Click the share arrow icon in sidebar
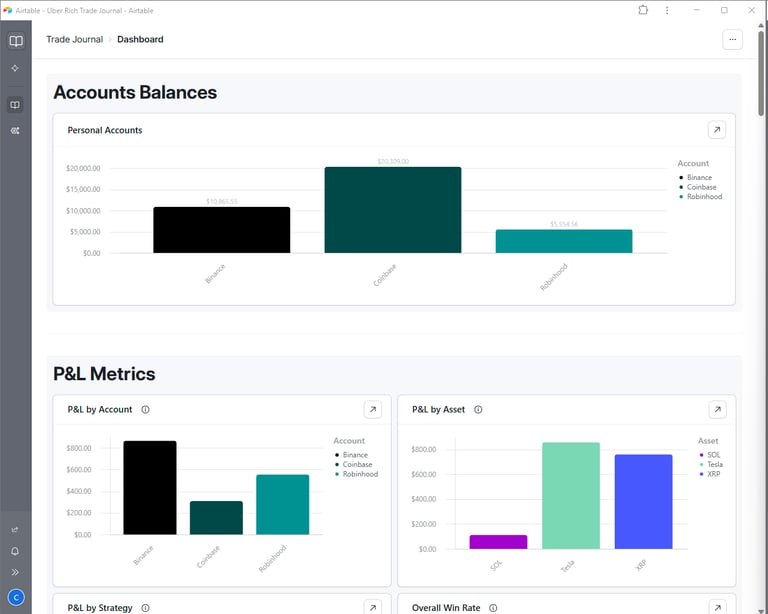The height and width of the screenshot is (614, 768). click(x=15, y=529)
